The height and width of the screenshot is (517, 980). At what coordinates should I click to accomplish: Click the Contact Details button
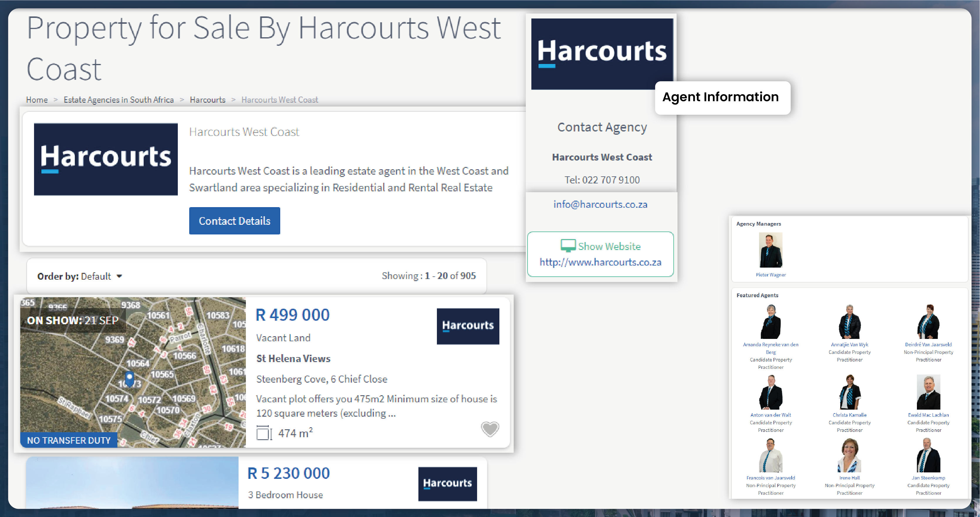(x=235, y=221)
